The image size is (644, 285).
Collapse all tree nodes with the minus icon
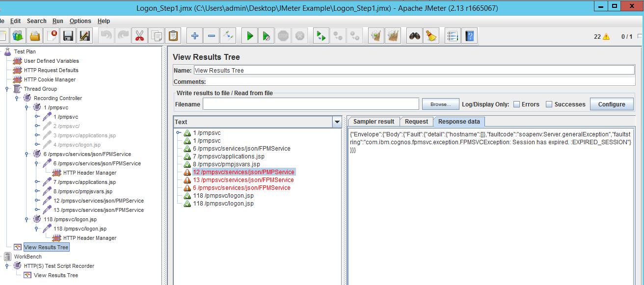tap(212, 36)
